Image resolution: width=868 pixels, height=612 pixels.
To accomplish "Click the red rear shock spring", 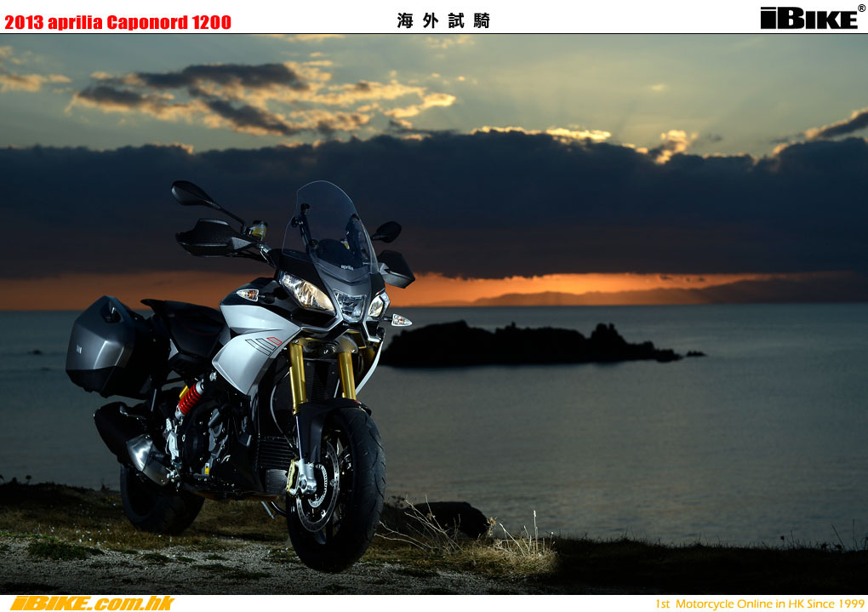I will click(189, 398).
